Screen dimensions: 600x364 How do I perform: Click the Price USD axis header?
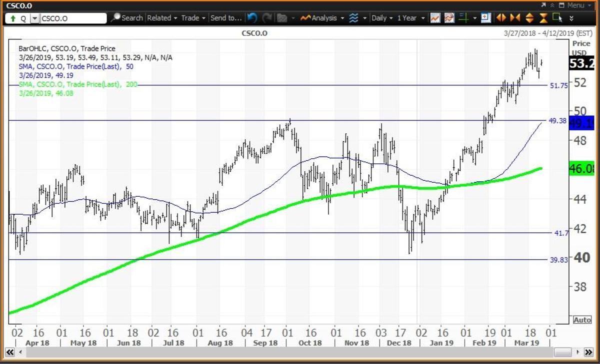(581, 48)
